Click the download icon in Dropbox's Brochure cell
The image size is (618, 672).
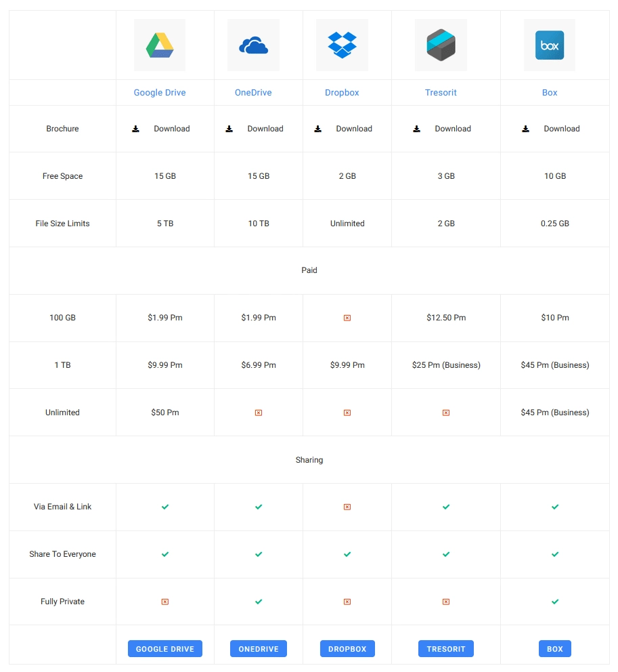coord(318,128)
